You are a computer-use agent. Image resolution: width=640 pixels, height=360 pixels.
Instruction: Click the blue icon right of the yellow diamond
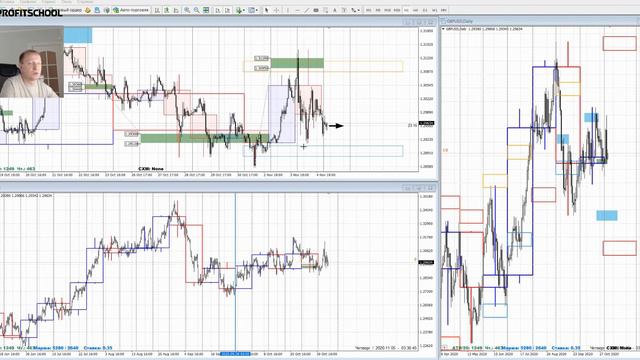pos(97,10)
